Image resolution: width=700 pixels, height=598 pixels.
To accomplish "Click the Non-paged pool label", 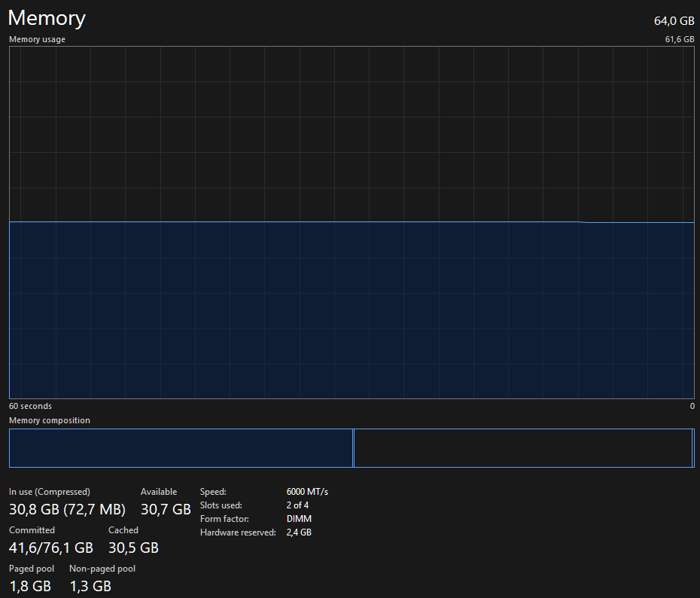I will (x=102, y=569).
